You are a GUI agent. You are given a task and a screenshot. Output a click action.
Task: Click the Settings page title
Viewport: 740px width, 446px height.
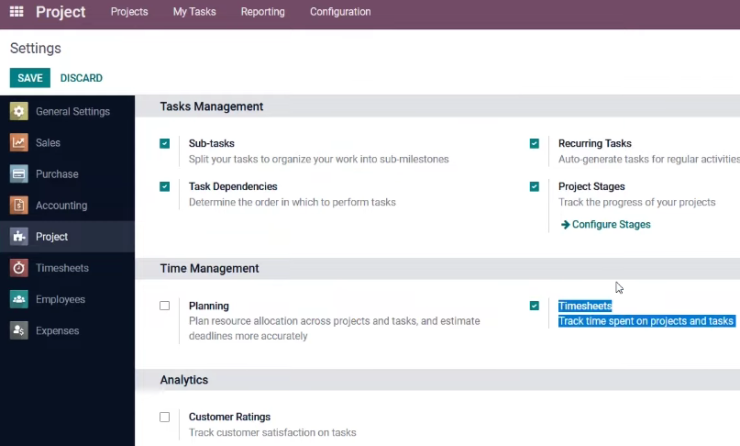[x=35, y=48]
